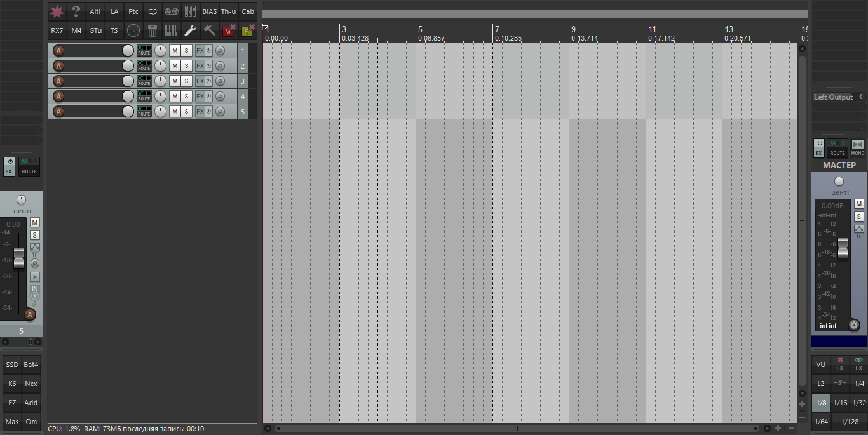Click the pink starburst toolbar icon

(x=57, y=11)
